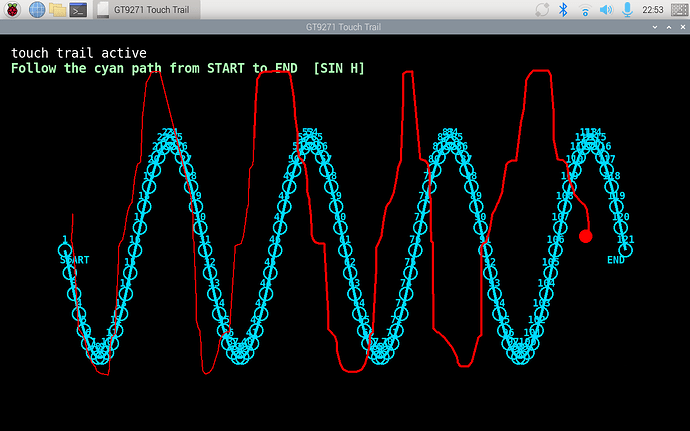Tap waypoint circle 120

pyautogui.click(x=620, y=228)
